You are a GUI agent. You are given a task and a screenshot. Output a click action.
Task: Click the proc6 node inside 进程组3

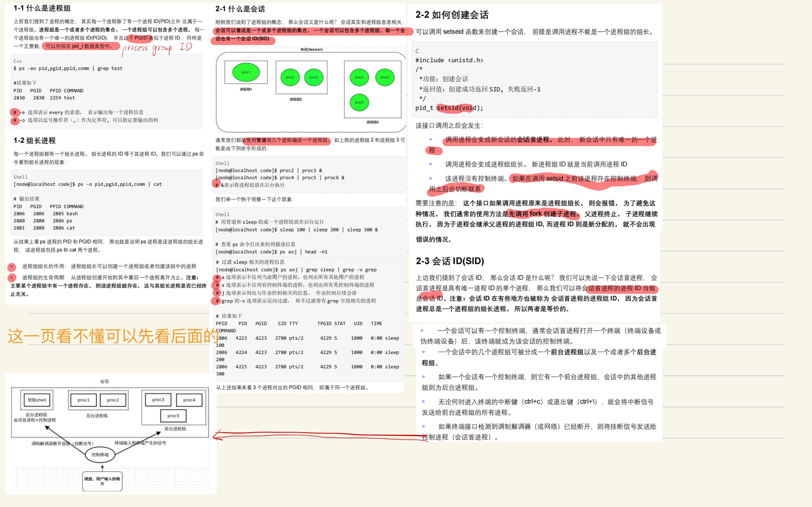tap(359, 102)
